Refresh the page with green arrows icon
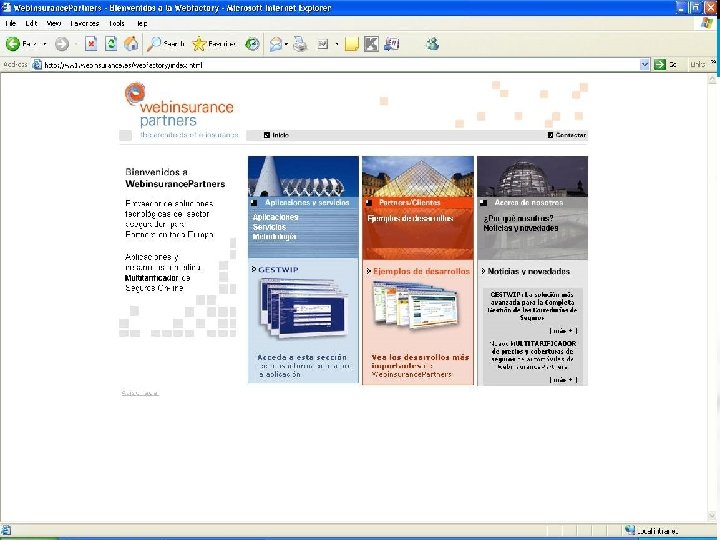 tap(111, 44)
